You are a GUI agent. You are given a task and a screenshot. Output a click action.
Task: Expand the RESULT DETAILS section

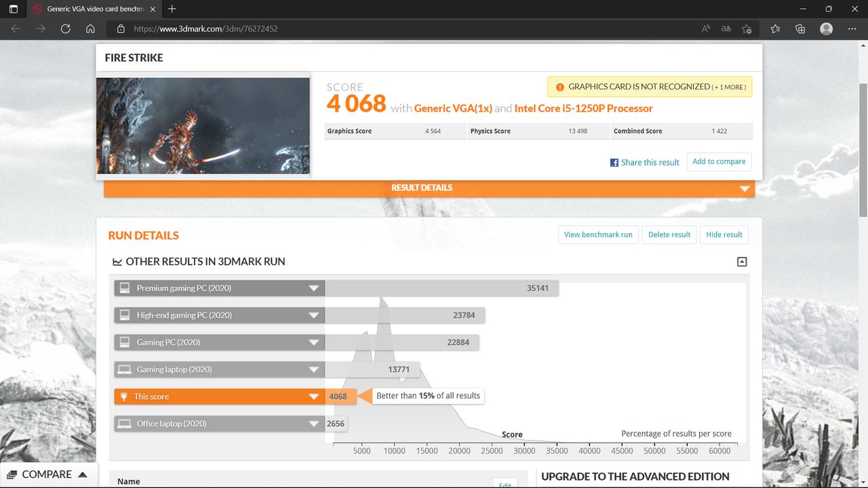(x=744, y=188)
